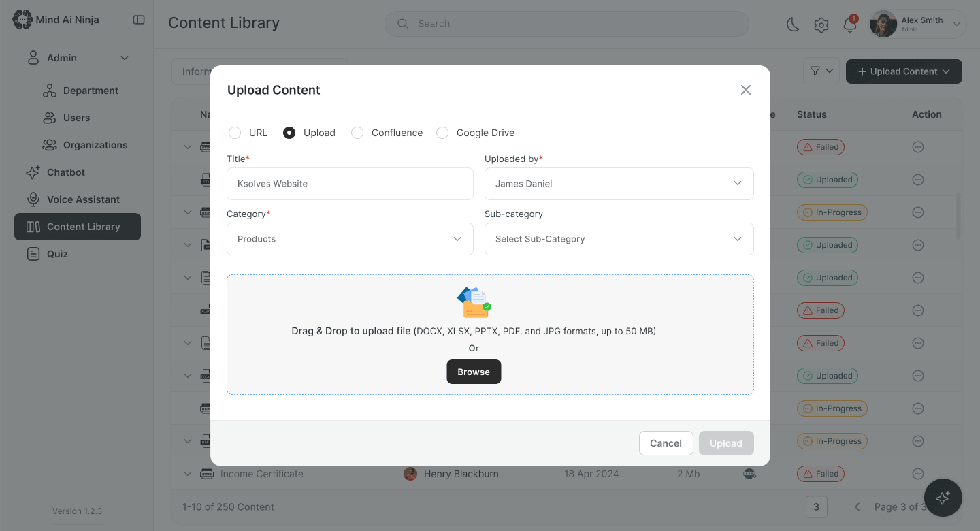
Task: Open the Select Sub-Category dropdown
Action: [x=619, y=239]
